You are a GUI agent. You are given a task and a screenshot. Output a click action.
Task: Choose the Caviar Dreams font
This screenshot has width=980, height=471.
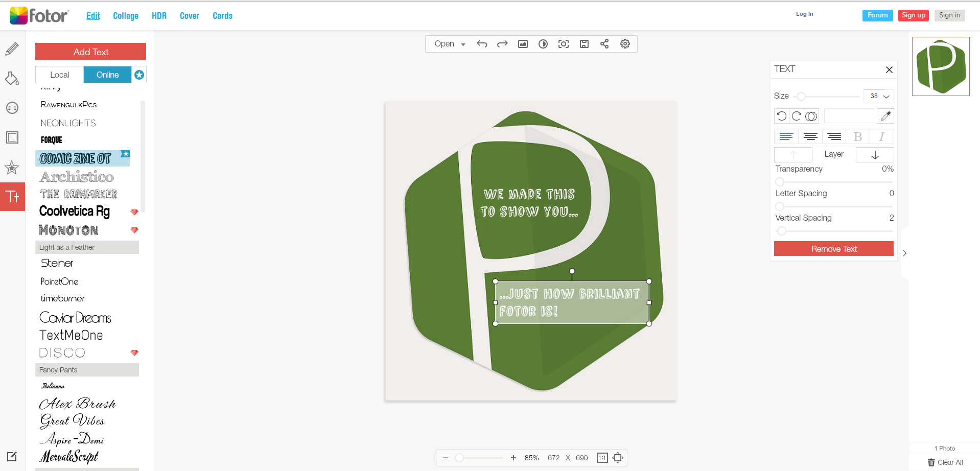tap(75, 318)
